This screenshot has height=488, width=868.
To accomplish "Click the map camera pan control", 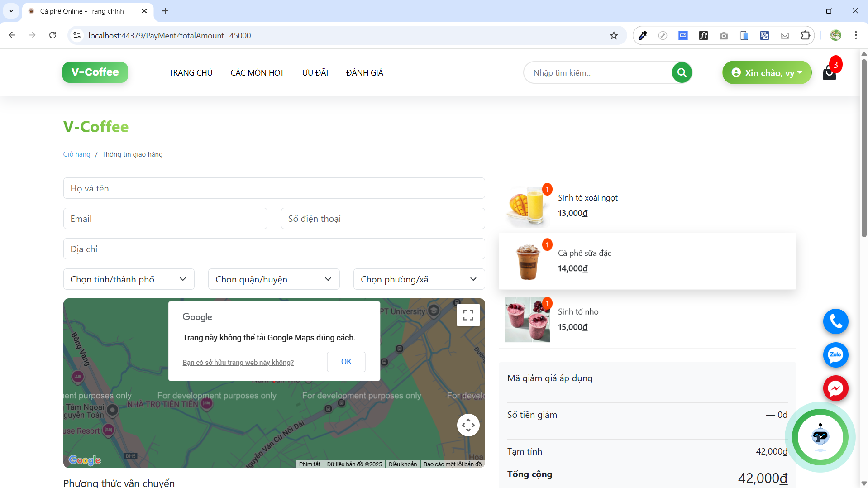I will pos(468,425).
